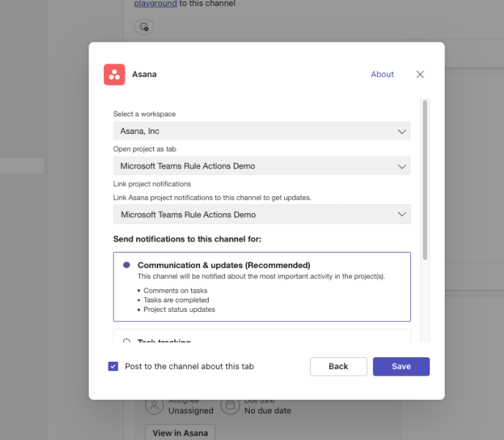Click the Assignee person icon
Screen dimensions: 504x440
(154, 406)
